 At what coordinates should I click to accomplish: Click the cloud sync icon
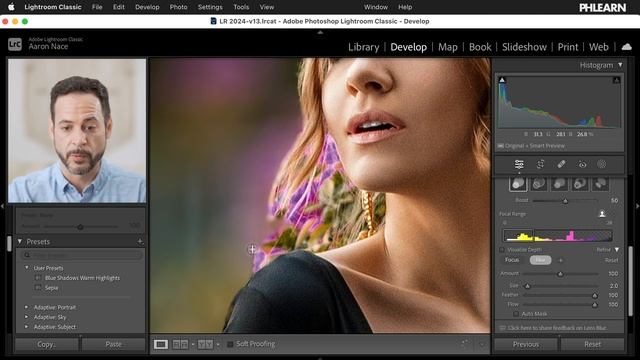(x=627, y=47)
